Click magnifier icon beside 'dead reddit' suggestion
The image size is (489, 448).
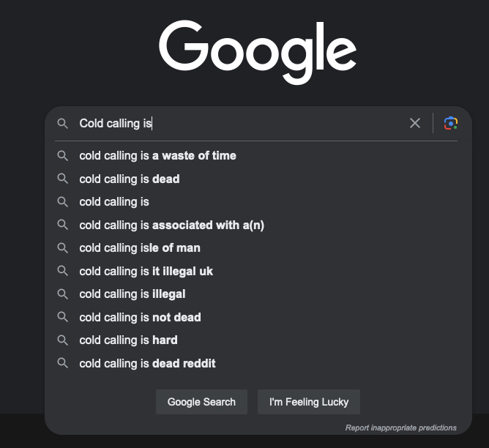click(63, 363)
